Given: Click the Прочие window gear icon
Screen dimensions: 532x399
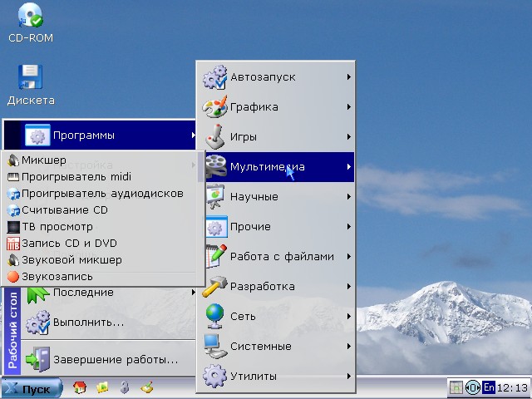Looking at the screenshot, I should coord(216,226).
